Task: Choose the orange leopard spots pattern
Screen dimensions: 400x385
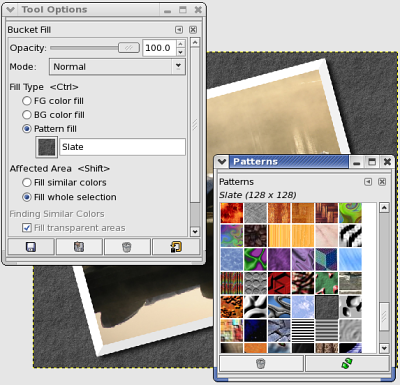Action: click(232, 307)
